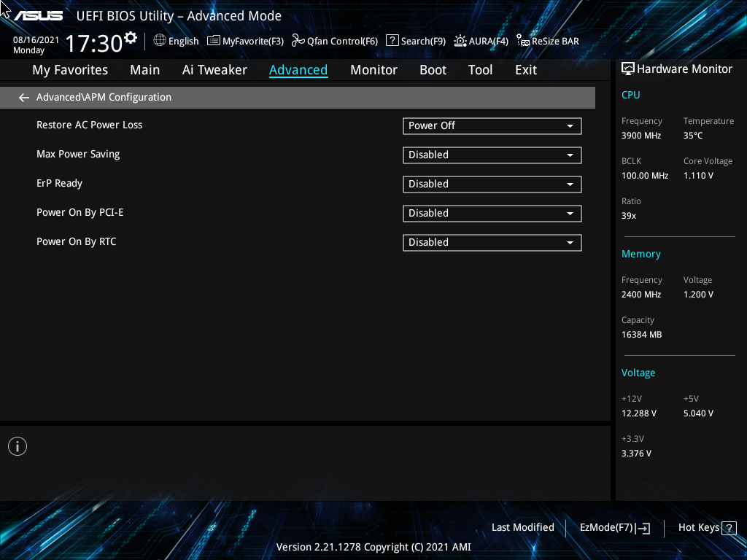Click the 100.00 MHz BCLK value
The height and width of the screenshot is (560, 747).
[645, 176]
